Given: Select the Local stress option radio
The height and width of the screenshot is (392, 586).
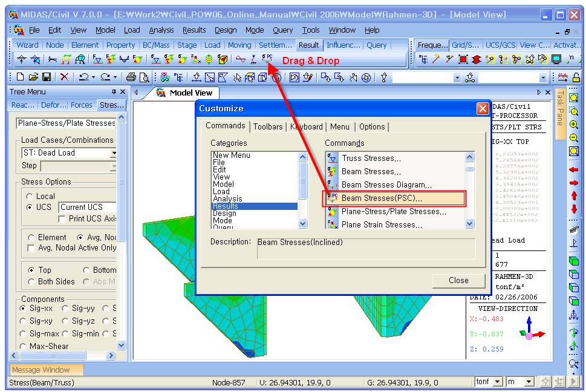Looking at the screenshot, I should (x=30, y=197).
